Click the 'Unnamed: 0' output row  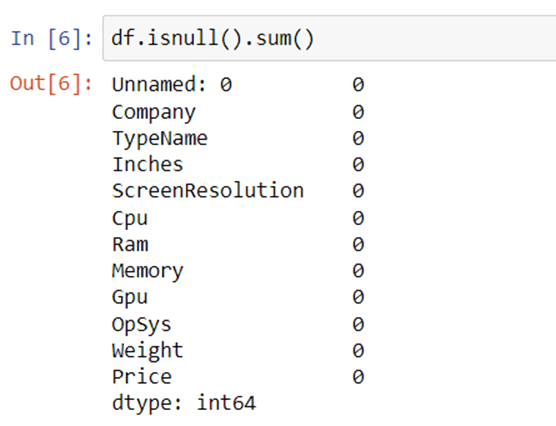click(238, 85)
